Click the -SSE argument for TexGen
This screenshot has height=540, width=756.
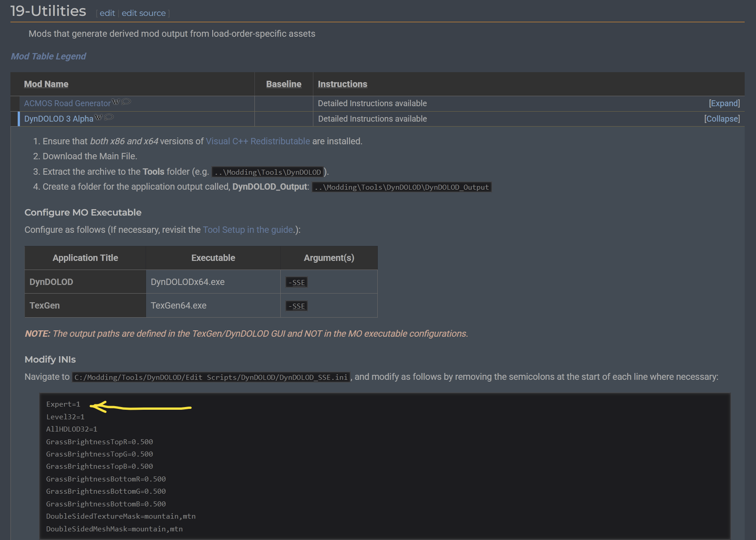(x=297, y=306)
